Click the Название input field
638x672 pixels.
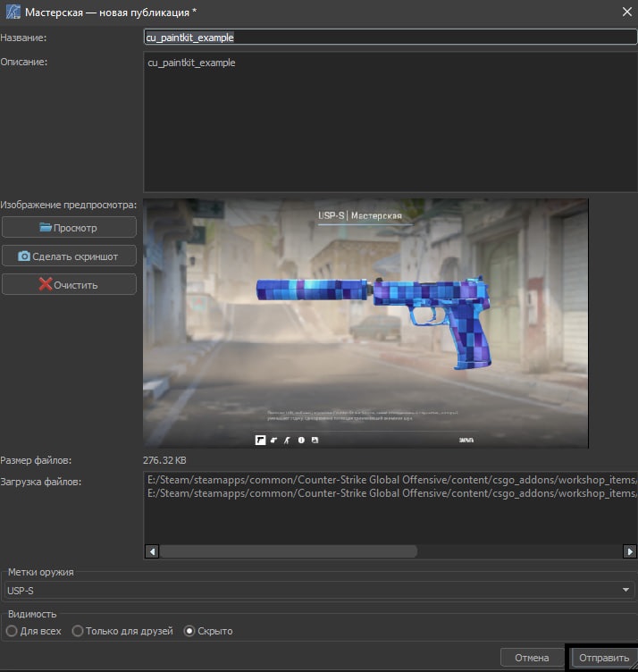pos(390,38)
